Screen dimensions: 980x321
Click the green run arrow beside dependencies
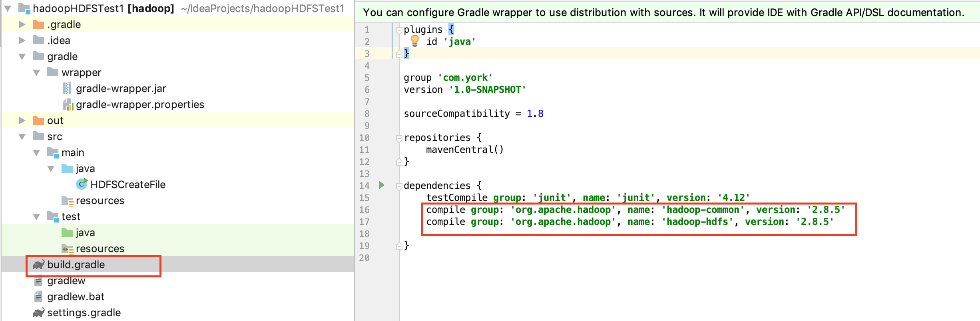[381, 185]
